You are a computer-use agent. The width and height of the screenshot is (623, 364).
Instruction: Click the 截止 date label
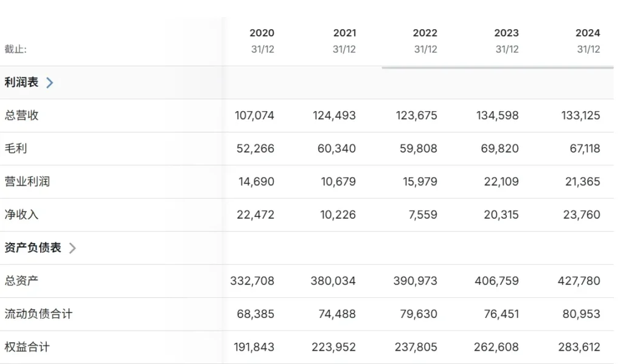[x=16, y=49]
